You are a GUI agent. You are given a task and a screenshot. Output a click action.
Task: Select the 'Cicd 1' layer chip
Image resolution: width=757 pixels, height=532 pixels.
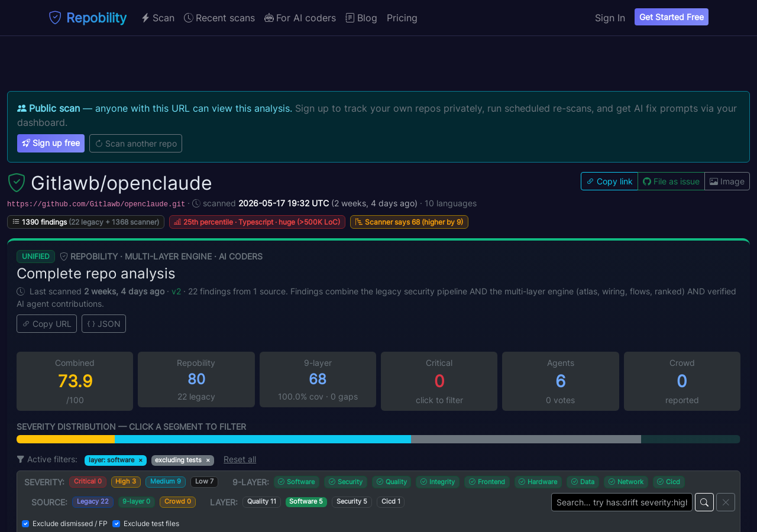391,502
